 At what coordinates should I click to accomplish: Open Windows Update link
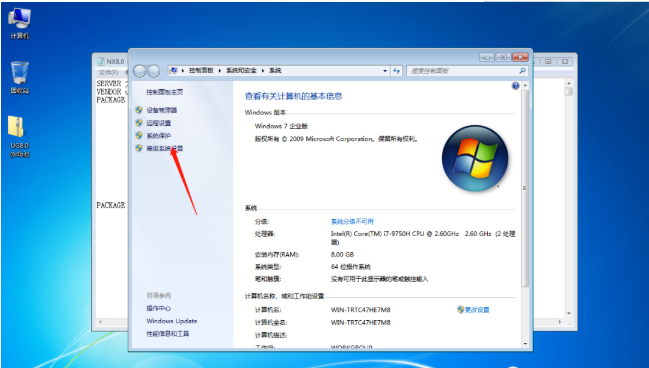coord(172,321)
